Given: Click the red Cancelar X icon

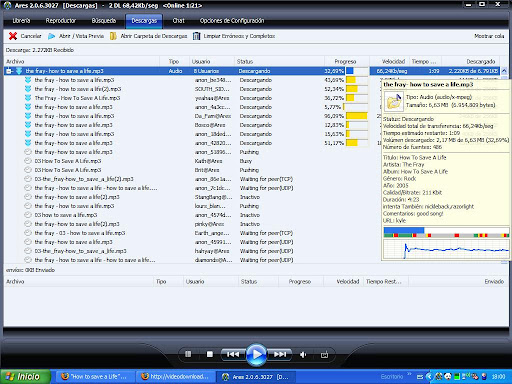Looking at the screenshot, I should pyautogui.click(x=13, y=36).
